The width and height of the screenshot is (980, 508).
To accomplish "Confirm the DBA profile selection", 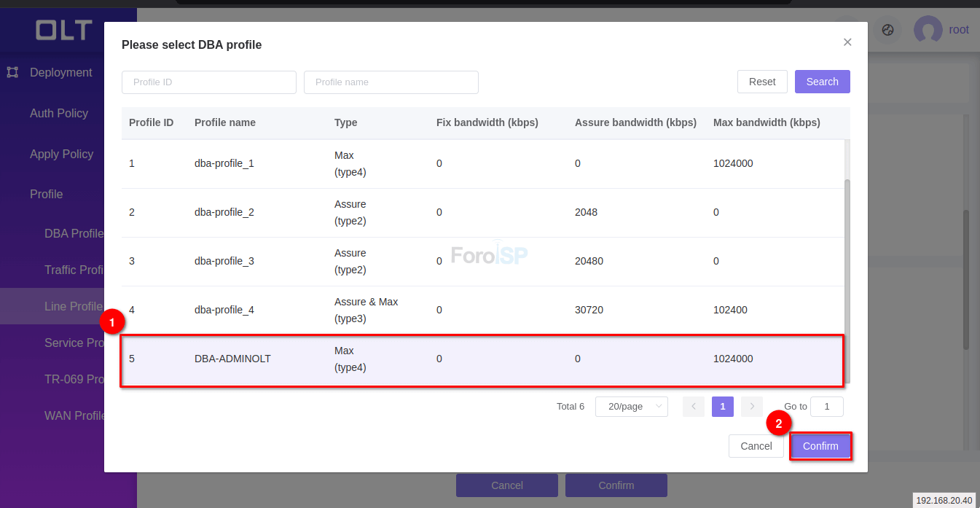I will click(x=820, y=446).
